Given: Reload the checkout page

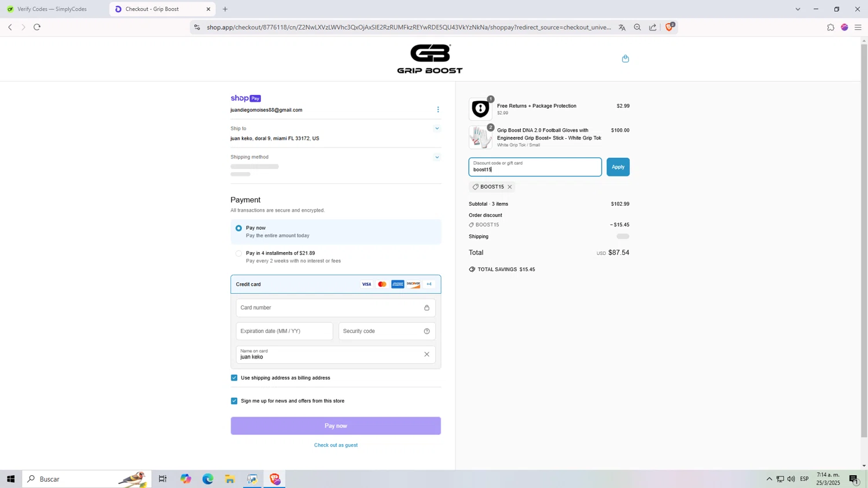Looking at the screenshot, I should click(37, 27).
